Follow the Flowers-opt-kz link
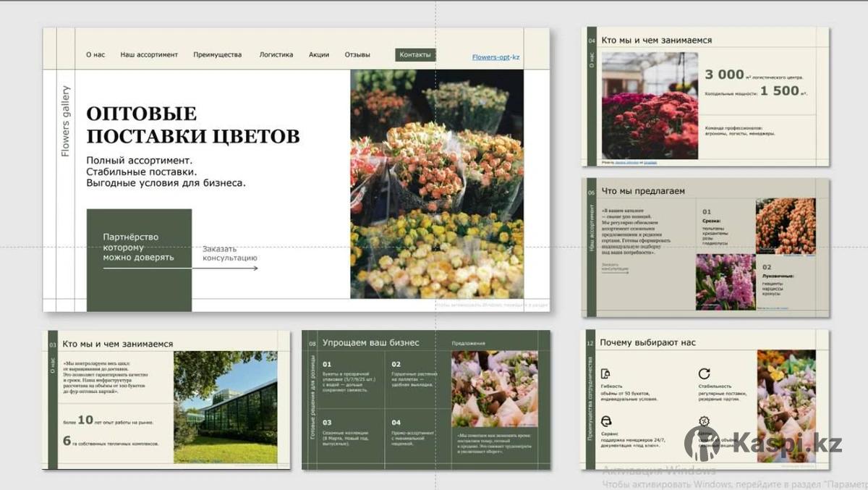 coord(495,57)
